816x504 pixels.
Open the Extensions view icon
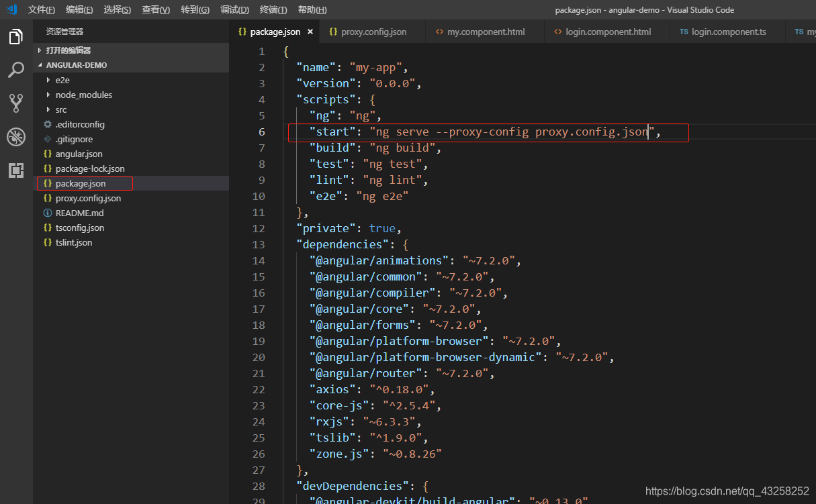(x=16, y=170)
